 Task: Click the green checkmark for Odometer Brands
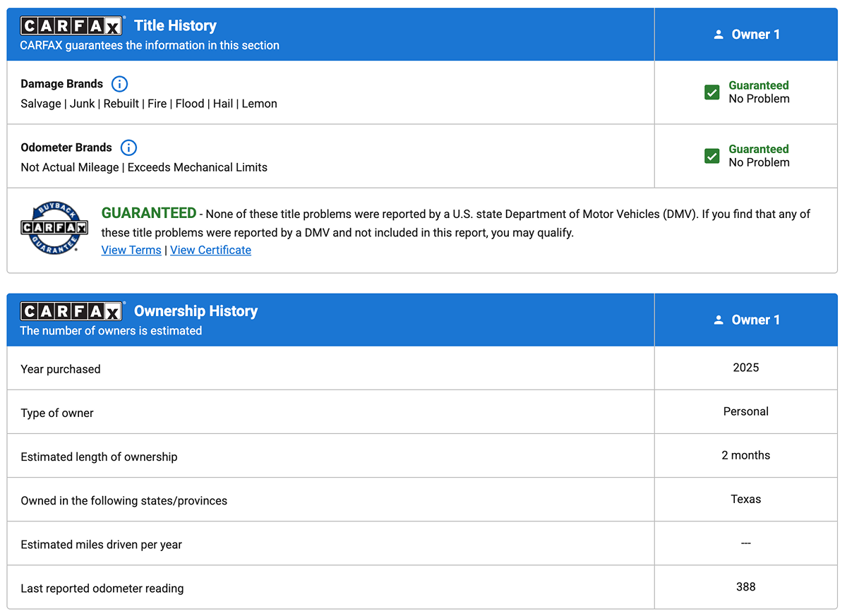(x=712, y=156)
